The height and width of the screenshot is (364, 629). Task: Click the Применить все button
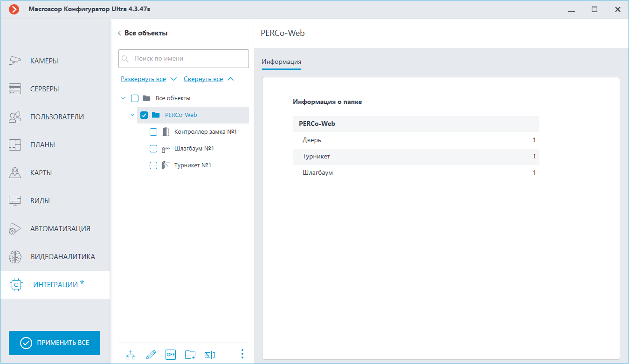(x=55, y=343)
